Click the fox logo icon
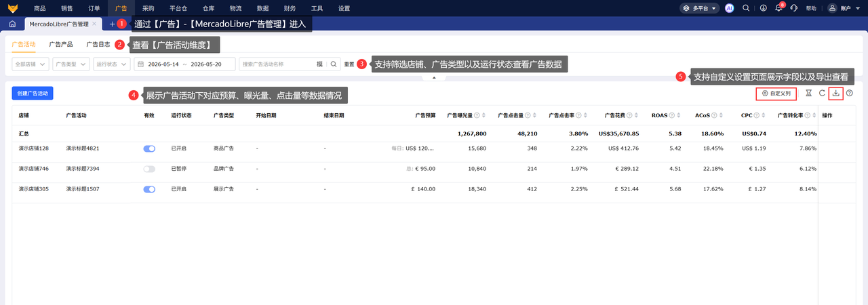Image resolution: width=868 pixels, height=305 pixels. pos(12,8)
